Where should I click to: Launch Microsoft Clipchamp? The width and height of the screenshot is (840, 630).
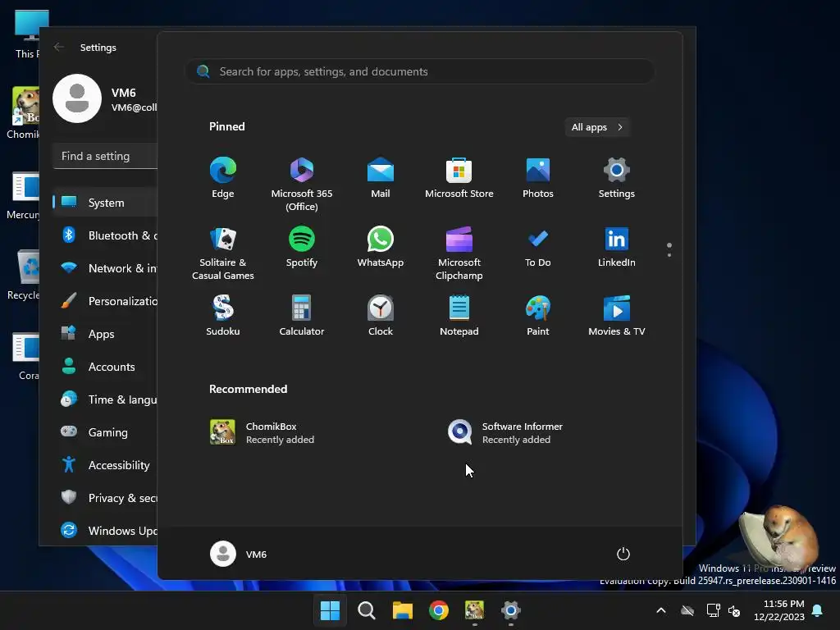click(x=459, y=253)
